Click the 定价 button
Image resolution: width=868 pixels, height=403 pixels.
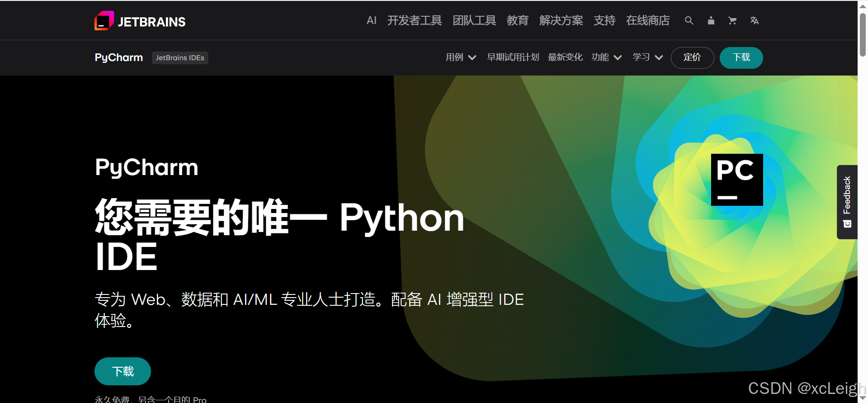[692, 57]
